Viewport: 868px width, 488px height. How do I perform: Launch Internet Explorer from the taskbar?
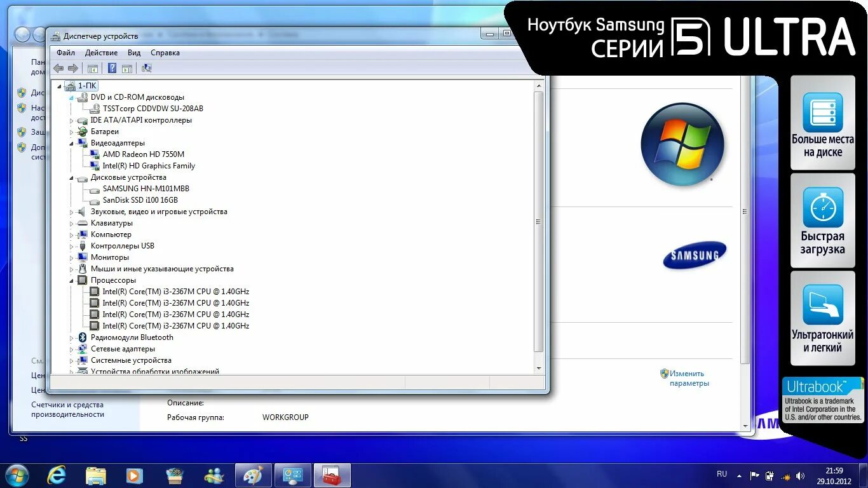pyautogui.click(x=57, y=475)
